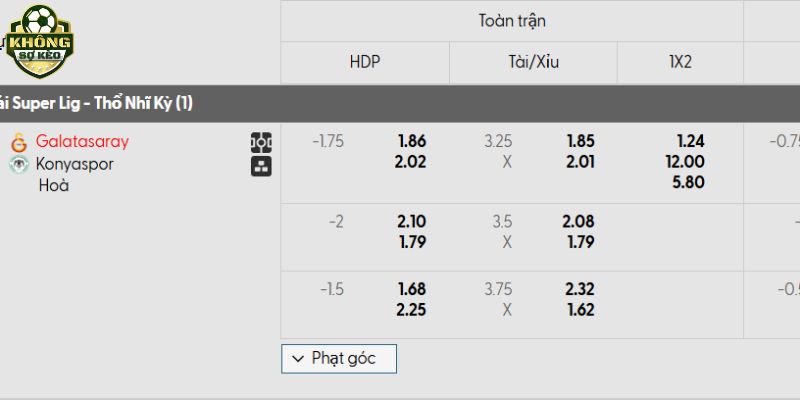Select the 1X2 column header

[x=680, y=62]
